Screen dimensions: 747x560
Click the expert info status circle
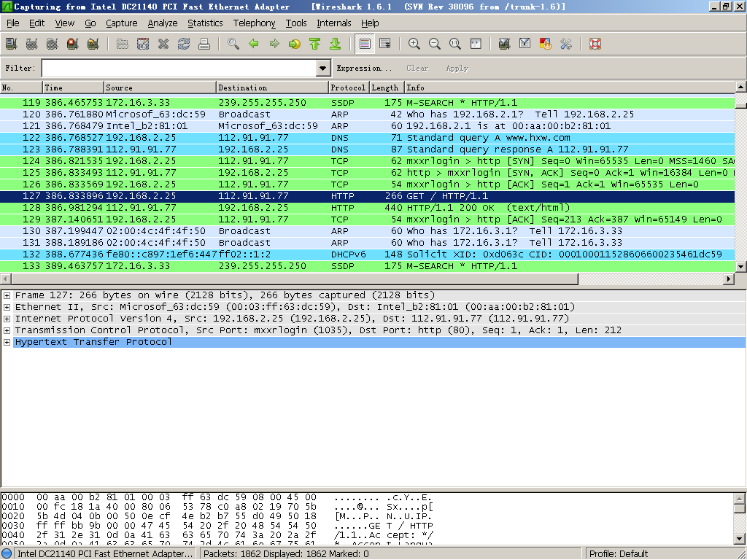tap(7, 554)
